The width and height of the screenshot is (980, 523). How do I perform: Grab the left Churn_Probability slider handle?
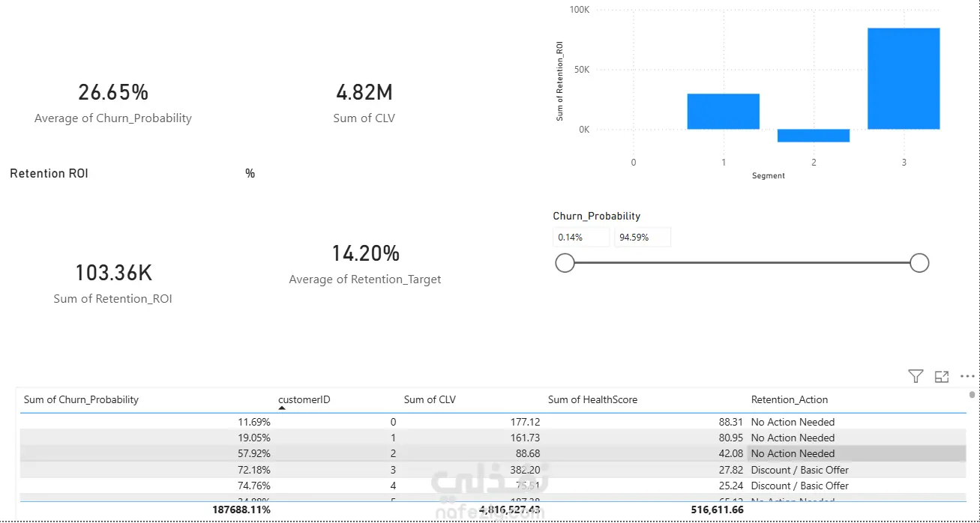point(565,263)
